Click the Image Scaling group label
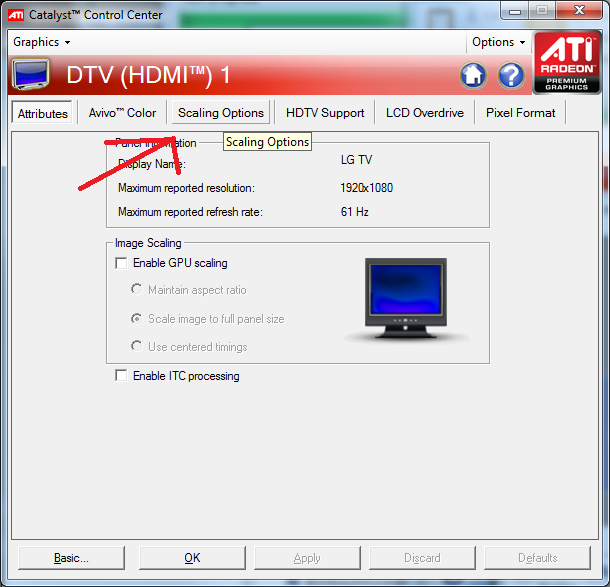This screenshot has height=587, width=610. tap(148, 243)
